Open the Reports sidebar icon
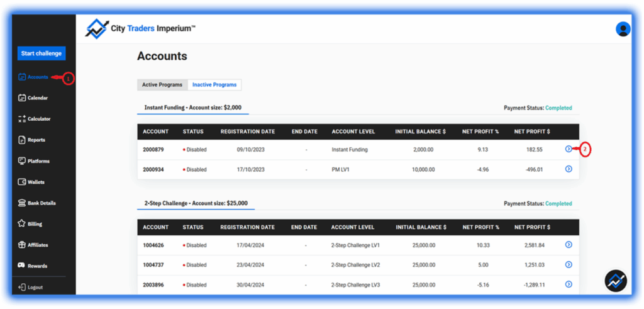Viewport: 644px width, 309px height. 22,140
